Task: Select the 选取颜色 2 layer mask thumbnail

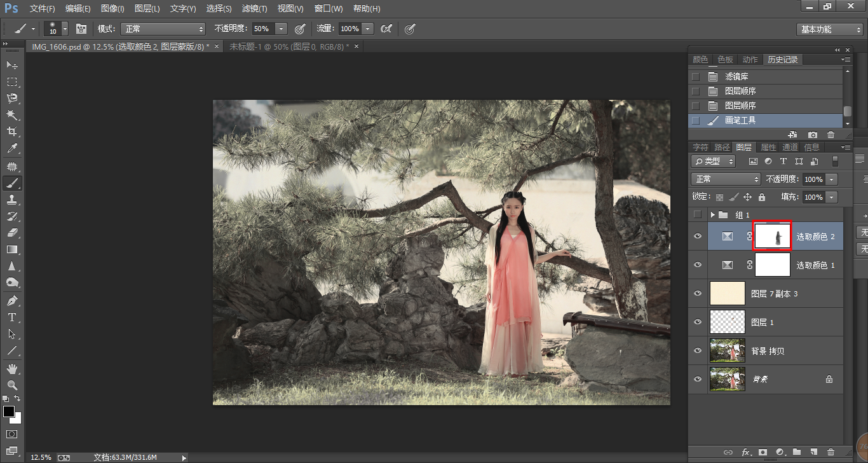Action: point(772,236)
